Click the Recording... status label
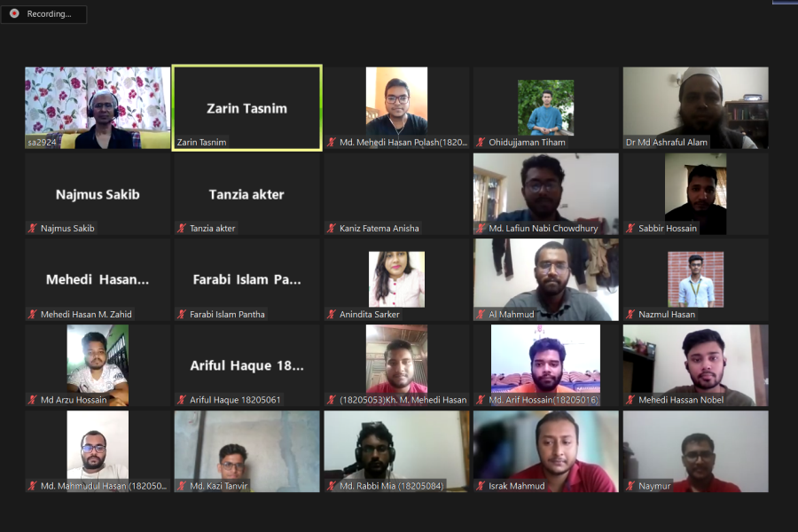Viewport: 798px width, 532px height. (49, 14)
